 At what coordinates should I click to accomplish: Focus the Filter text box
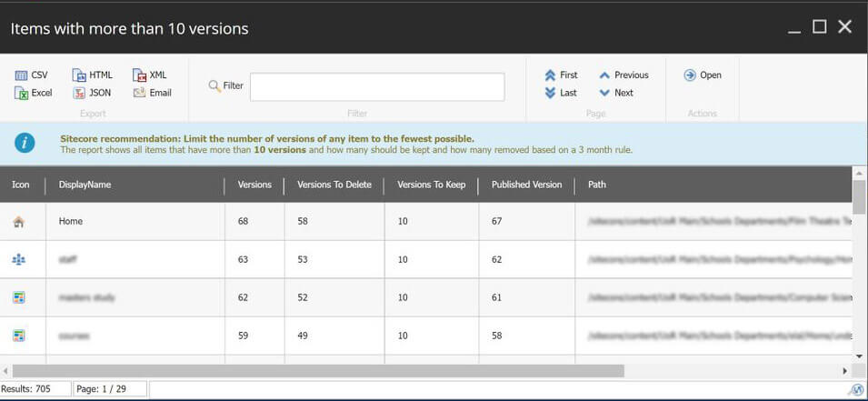377,87
